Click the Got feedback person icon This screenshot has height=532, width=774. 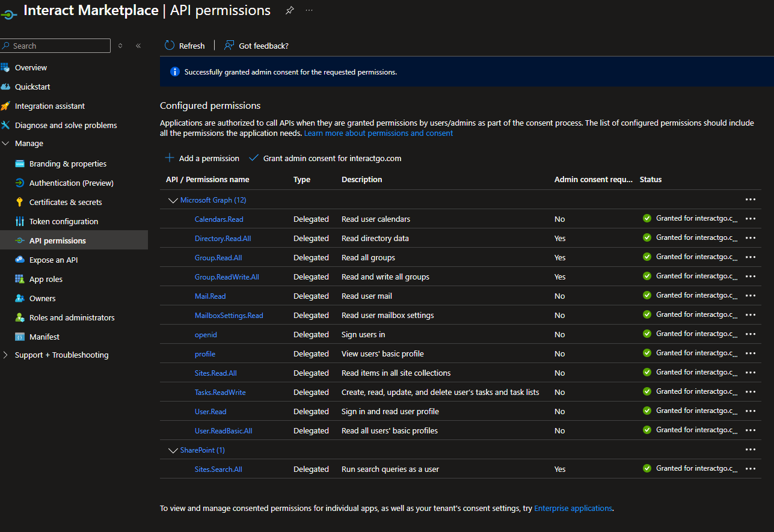[229, 46]
